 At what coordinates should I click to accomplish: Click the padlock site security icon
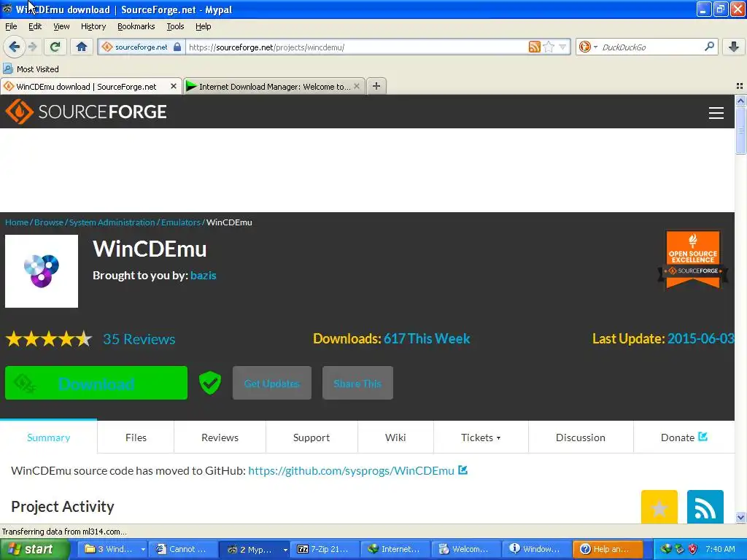(177, 47)
